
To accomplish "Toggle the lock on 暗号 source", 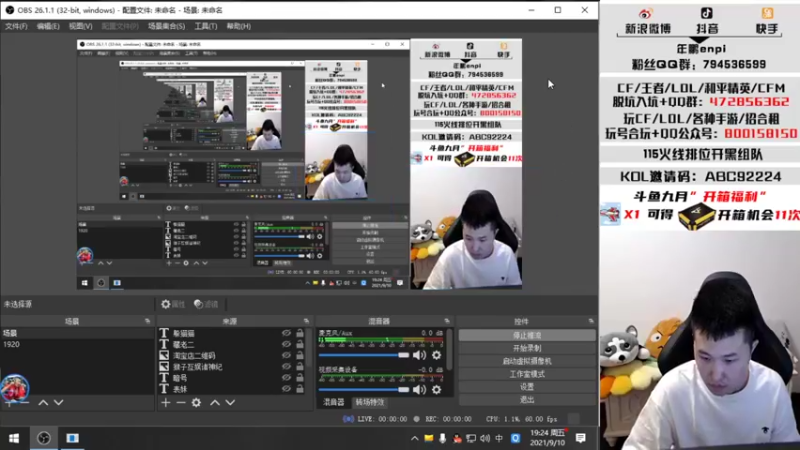I will 300,378.
